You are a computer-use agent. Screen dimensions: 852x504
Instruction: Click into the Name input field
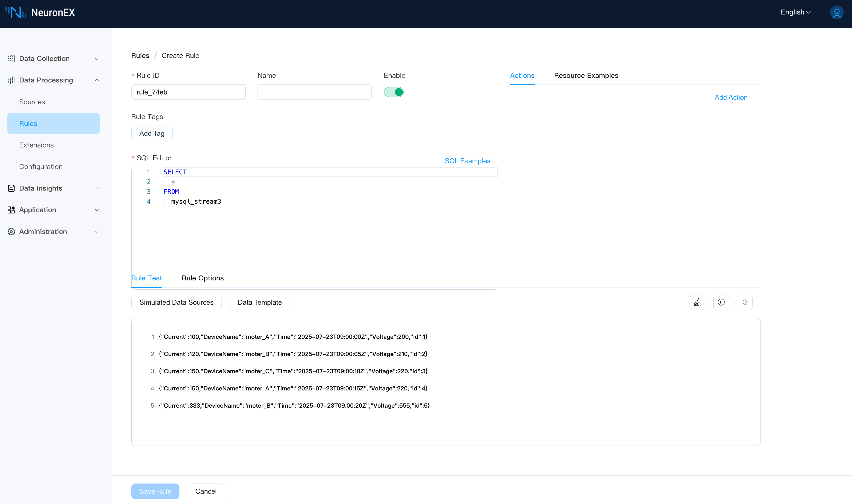click(x=315, y=92)
